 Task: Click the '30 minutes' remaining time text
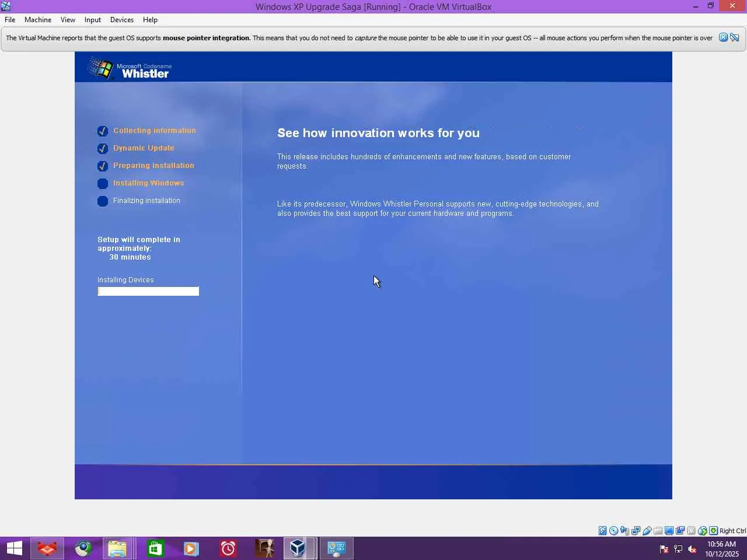click(x=130, y=257)
